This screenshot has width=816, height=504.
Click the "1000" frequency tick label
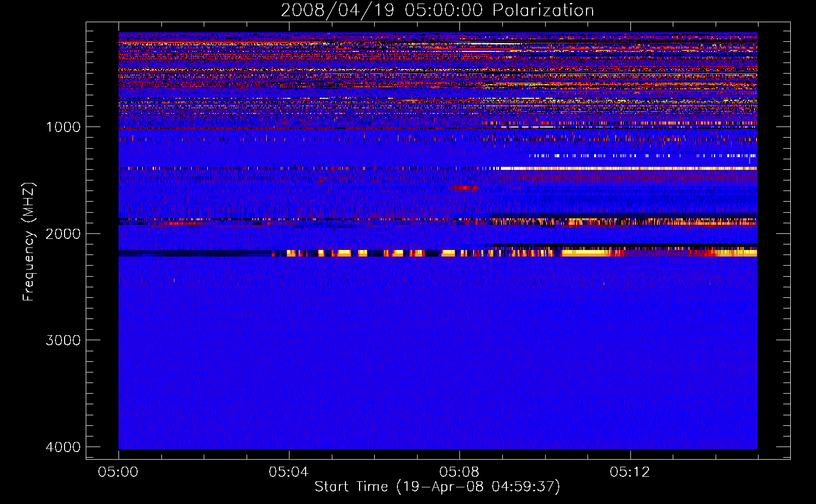pos(63,127)
